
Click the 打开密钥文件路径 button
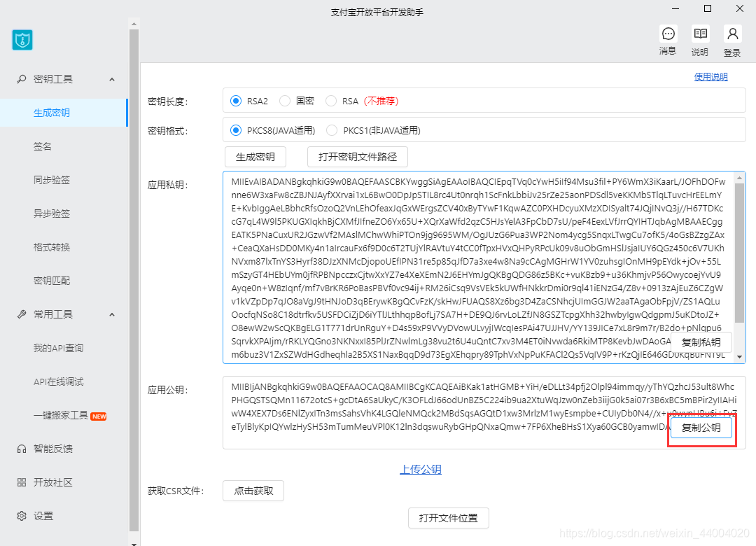[358, 157]
